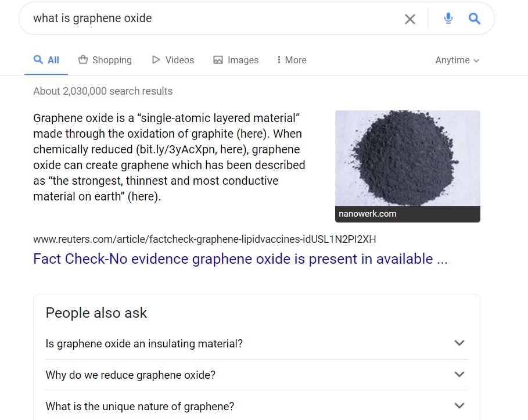Click the nanowerk.com image source label
Screen dimensions: 528x420
point(368,214)
